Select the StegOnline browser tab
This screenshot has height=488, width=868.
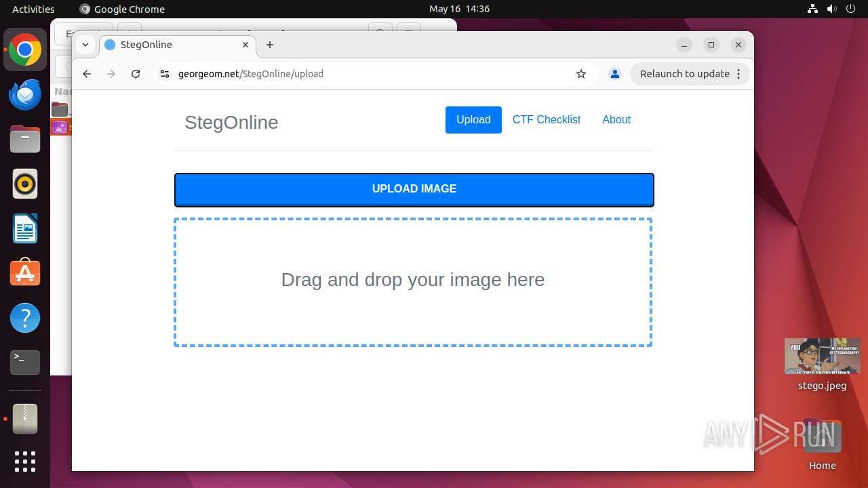[x=178, y=45]
